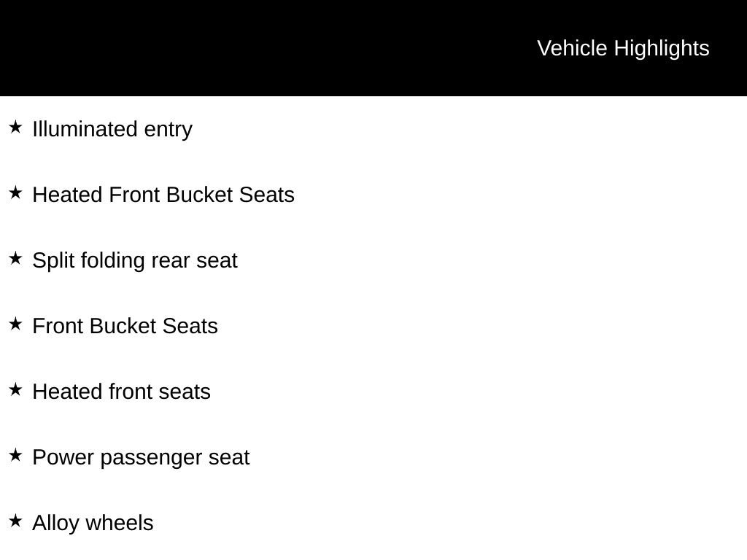Click the black header banner area
747x560 pixels.
(373, 47)
